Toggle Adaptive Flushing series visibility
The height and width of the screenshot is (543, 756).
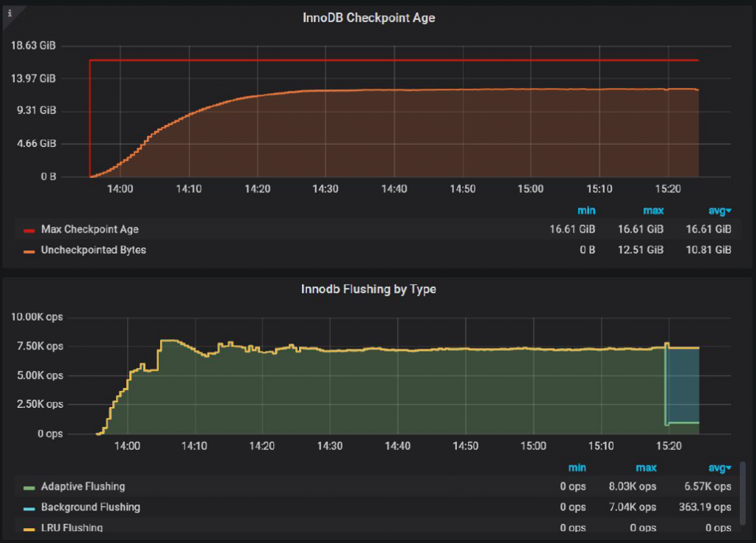tap(83, 486)
